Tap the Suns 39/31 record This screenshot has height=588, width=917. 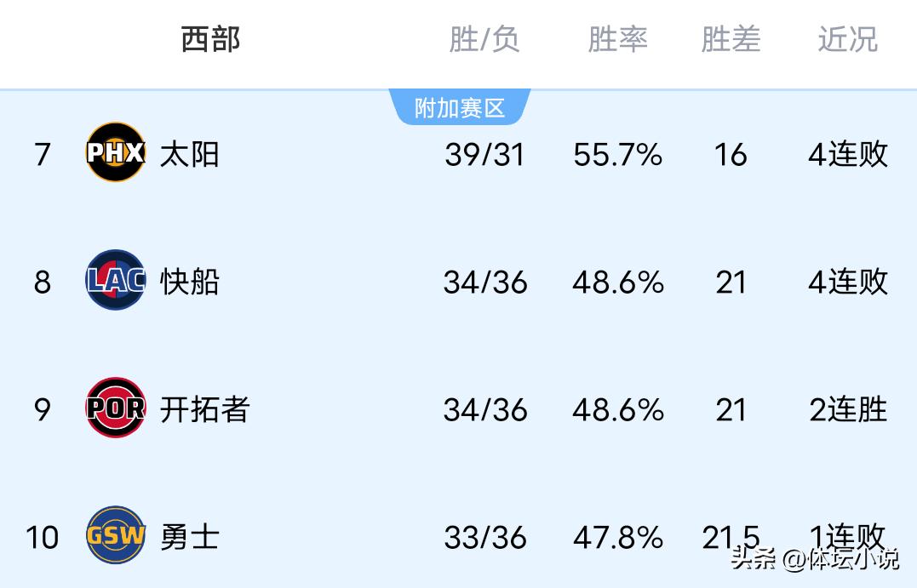484,155
